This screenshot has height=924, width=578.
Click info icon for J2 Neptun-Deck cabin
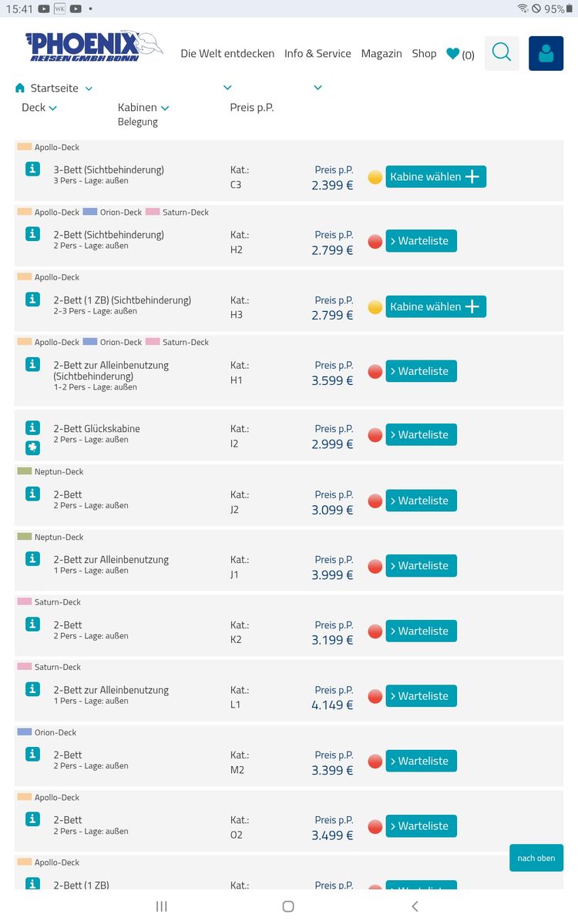[x=32, y=494]
